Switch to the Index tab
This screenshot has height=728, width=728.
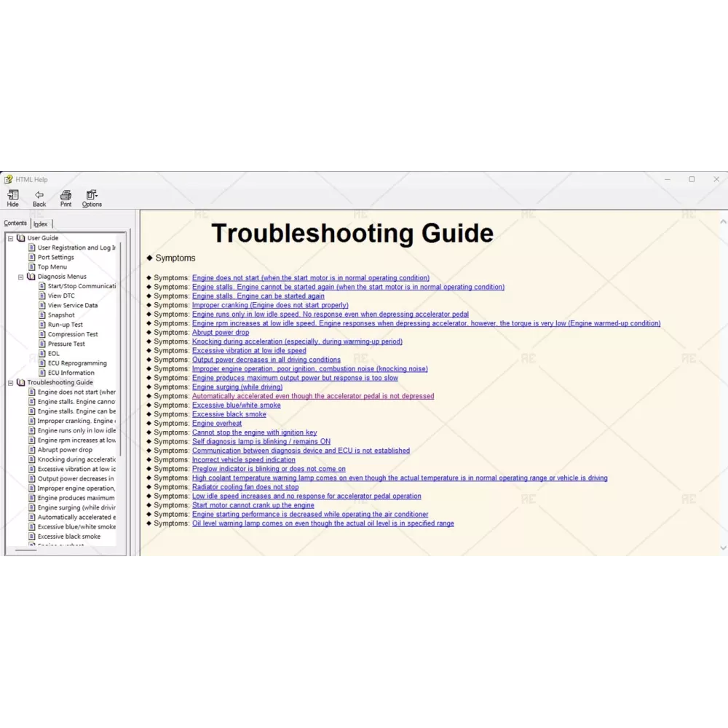pyautogui.click(x=41, y=224)
